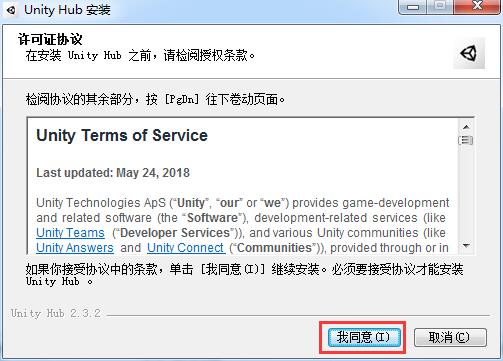Open the Unity Teams hyperlink
The height and width of the screenshot is (361, 503).
click(70, 233)
